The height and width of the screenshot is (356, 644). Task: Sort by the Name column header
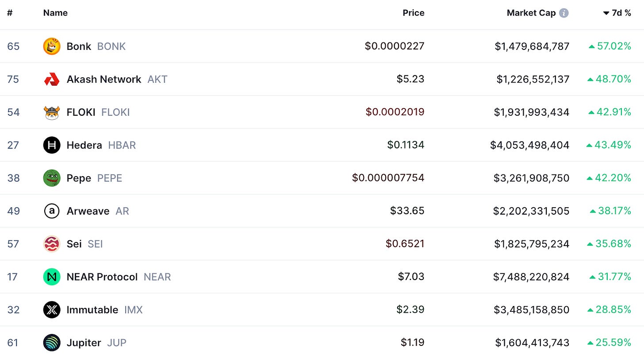coord(55,13)
